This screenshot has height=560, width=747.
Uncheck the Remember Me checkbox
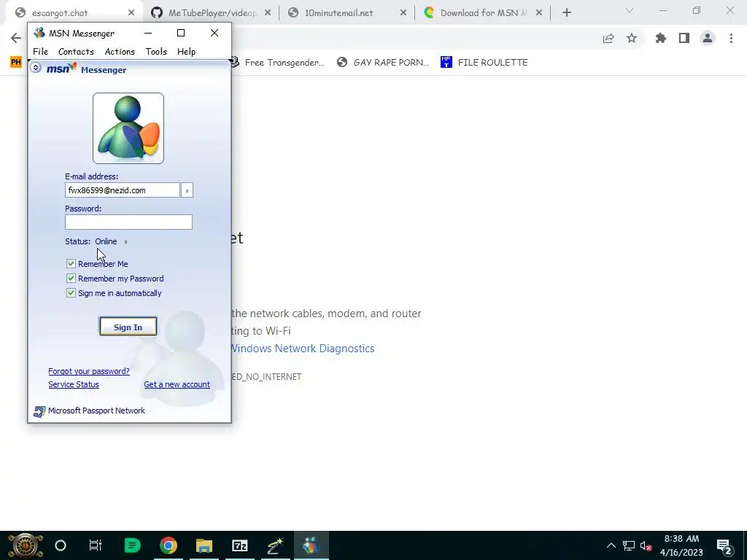point(71,263)
